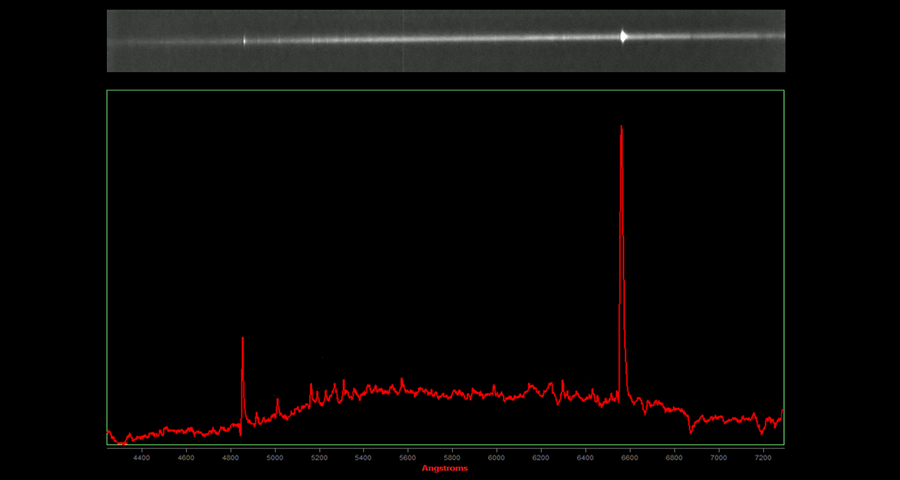Click the 6400 axis tick label
900x480 pixels.
coord(585,458)
